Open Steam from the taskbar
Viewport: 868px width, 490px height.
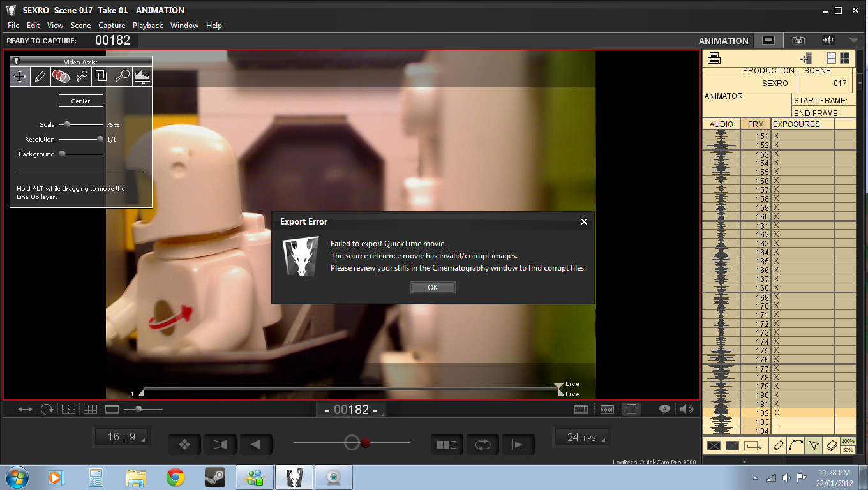[214, 477]
